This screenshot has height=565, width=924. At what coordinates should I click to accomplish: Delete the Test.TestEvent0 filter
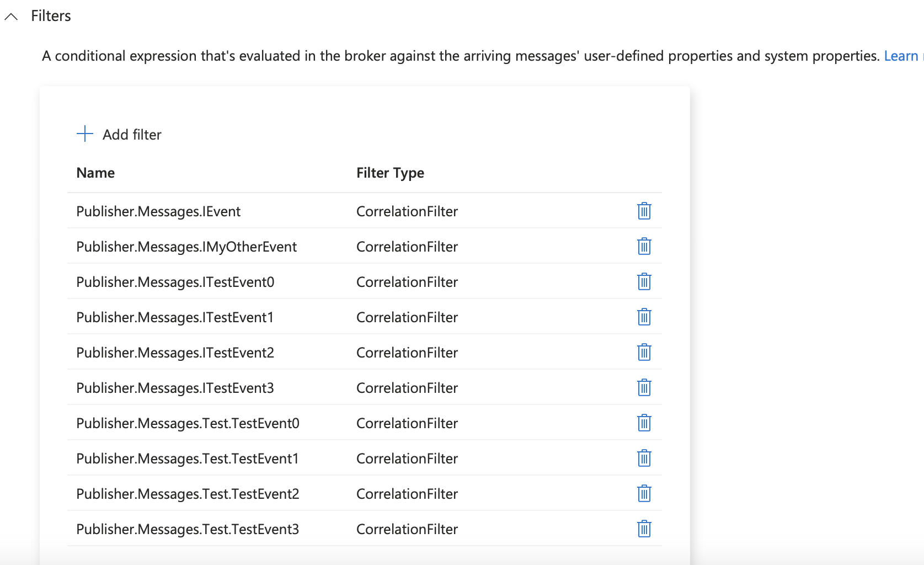point(644,423)
